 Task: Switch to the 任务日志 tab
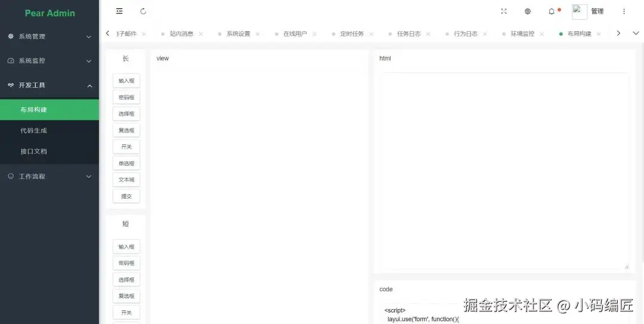408,34
